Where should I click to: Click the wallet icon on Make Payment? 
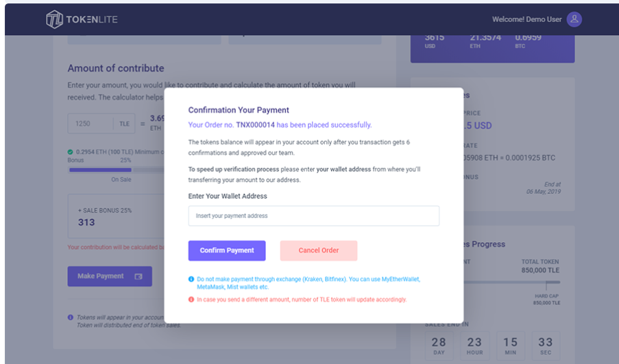(x=138, y=276)
